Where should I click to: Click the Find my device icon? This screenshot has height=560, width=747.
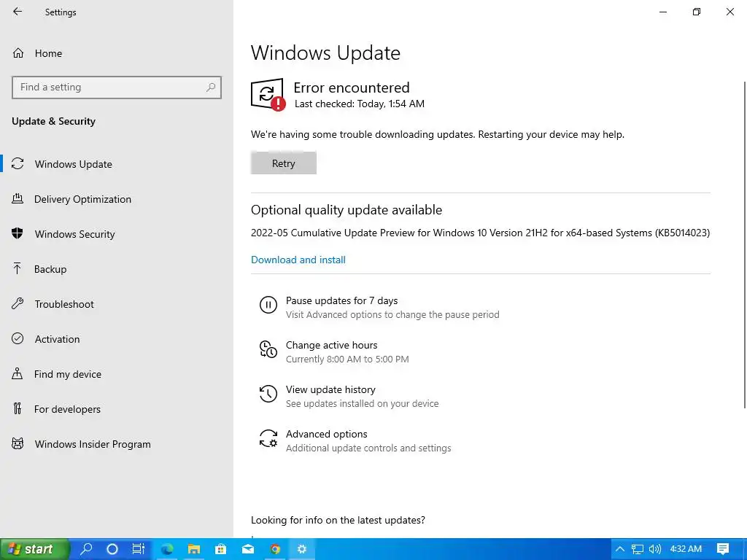click(x=18, y=373)
